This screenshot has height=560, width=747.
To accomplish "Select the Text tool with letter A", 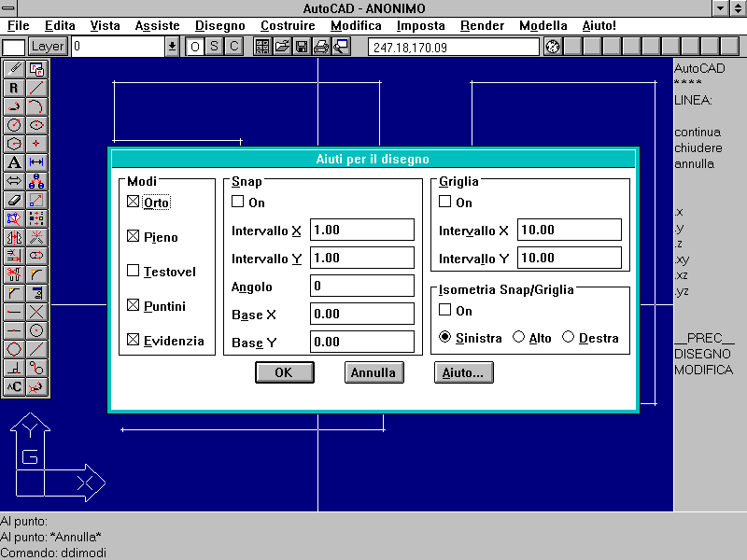I will (14, 162).
